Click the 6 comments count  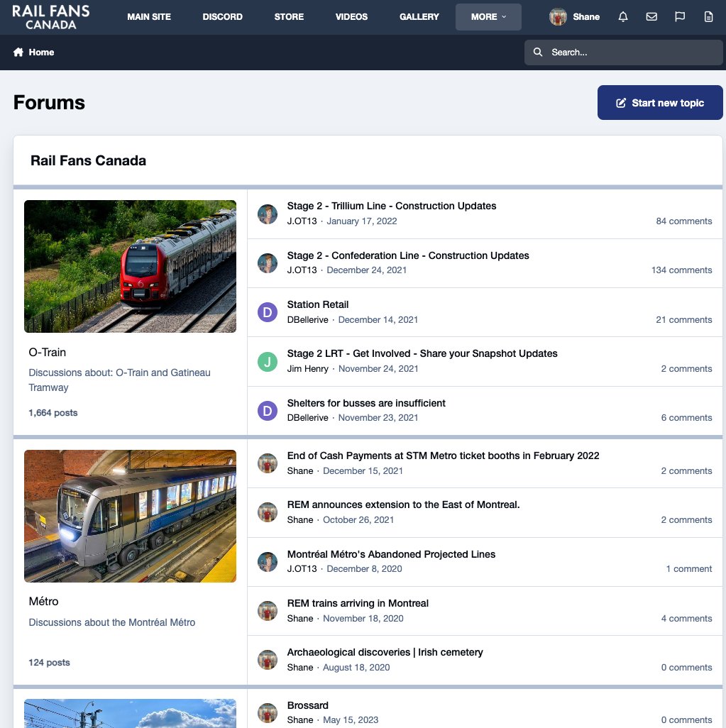[x=686, y=418]
